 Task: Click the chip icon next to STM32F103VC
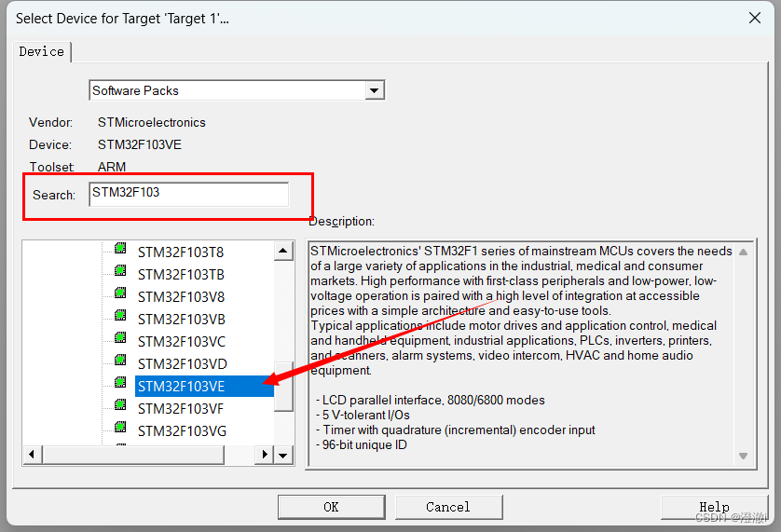(x=120, y=337)
